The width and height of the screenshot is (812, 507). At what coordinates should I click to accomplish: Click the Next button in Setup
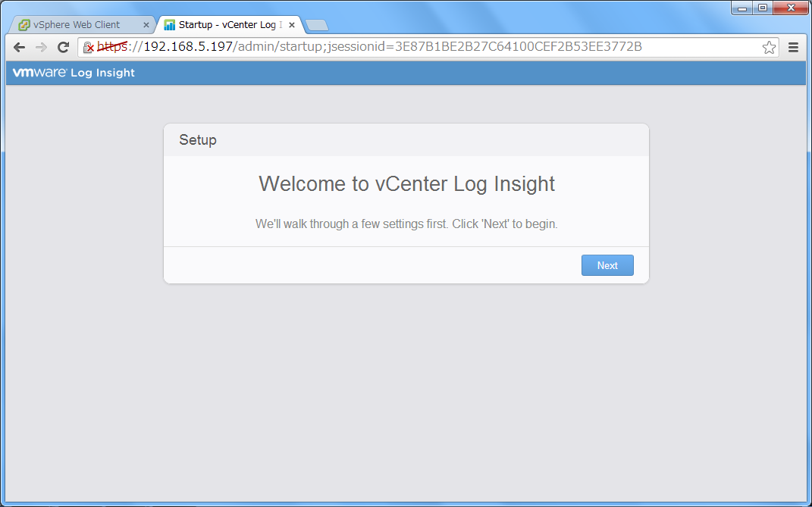[607, 265]
